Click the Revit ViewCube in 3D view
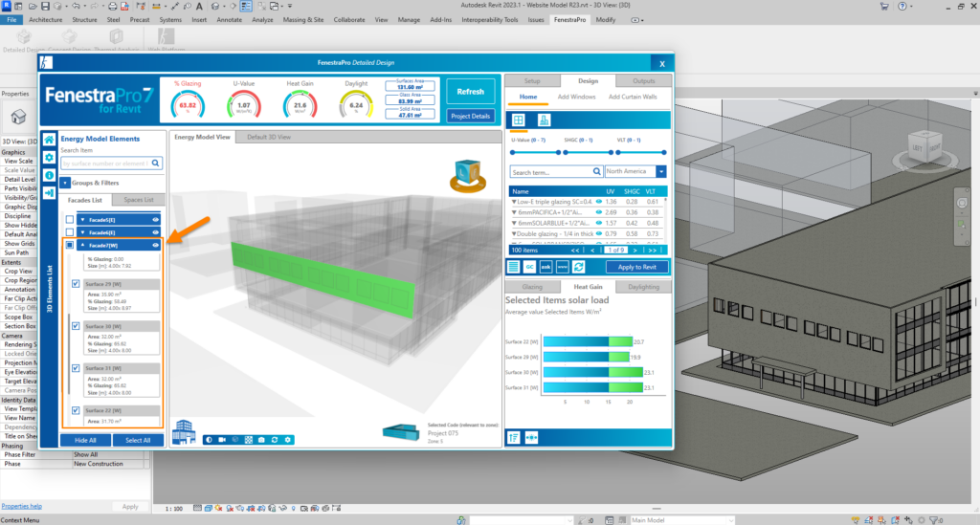 pyautogui.click(x=926, y=147)
